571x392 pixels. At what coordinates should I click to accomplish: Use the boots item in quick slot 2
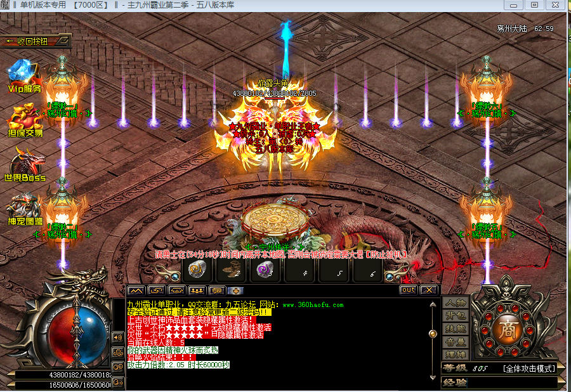click(231, 270)
